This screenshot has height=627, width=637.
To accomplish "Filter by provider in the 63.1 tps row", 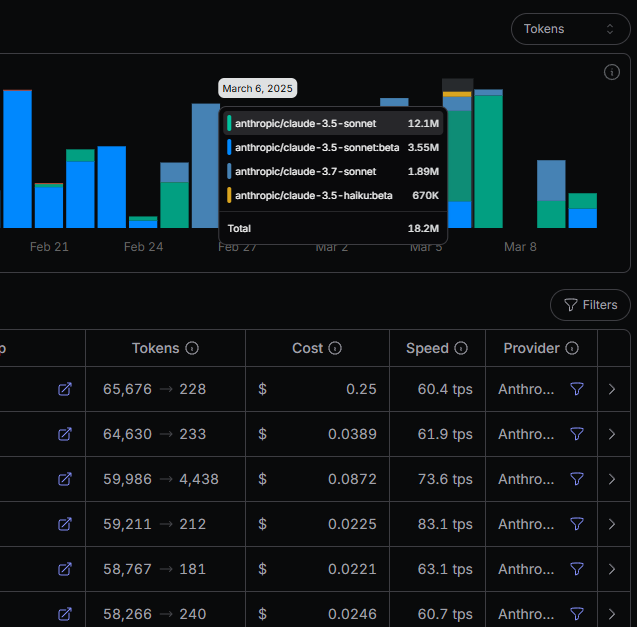I will tap(576, 569).
